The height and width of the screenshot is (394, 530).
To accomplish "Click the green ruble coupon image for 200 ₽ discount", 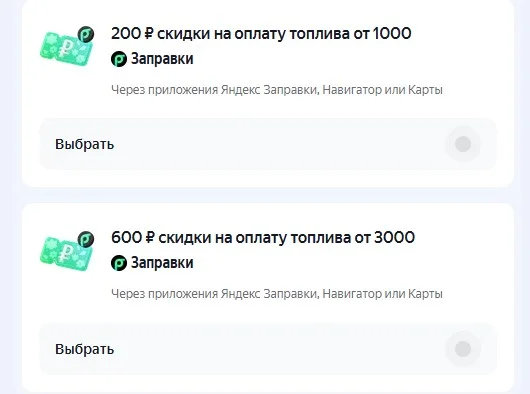I will coord(66,48).
